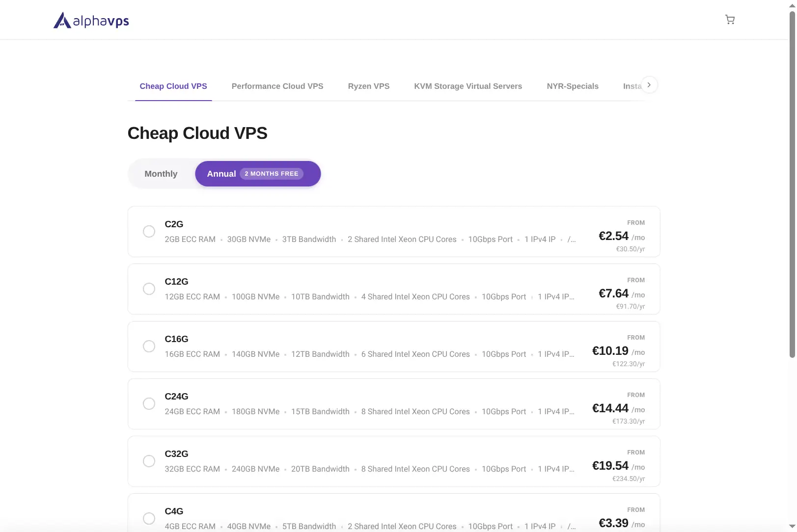Open the shopping cart icon
797x532 pixels.
pos(730,20)
